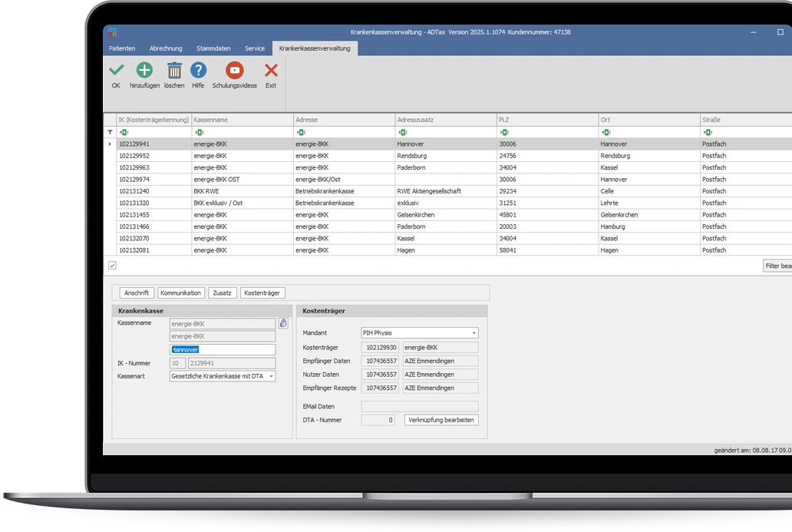Viewport: 792px width, 532px height.
Task: Open the Schulungsvideos video icon
Action: 234,71
